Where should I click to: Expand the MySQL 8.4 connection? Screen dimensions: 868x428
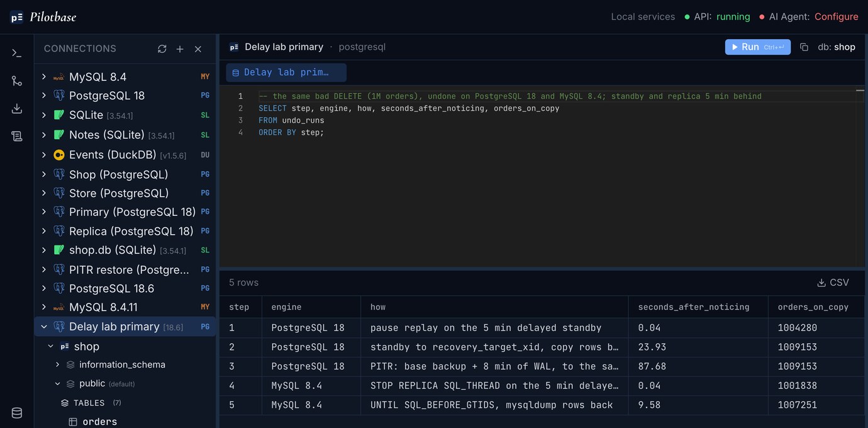tap(43, 77)
